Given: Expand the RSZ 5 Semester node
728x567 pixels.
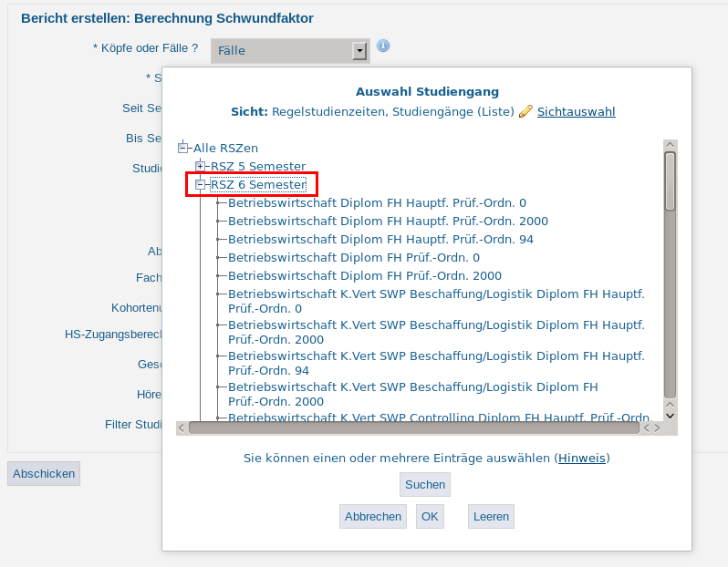Looking at the screenshot, I should tap(201, 166).
